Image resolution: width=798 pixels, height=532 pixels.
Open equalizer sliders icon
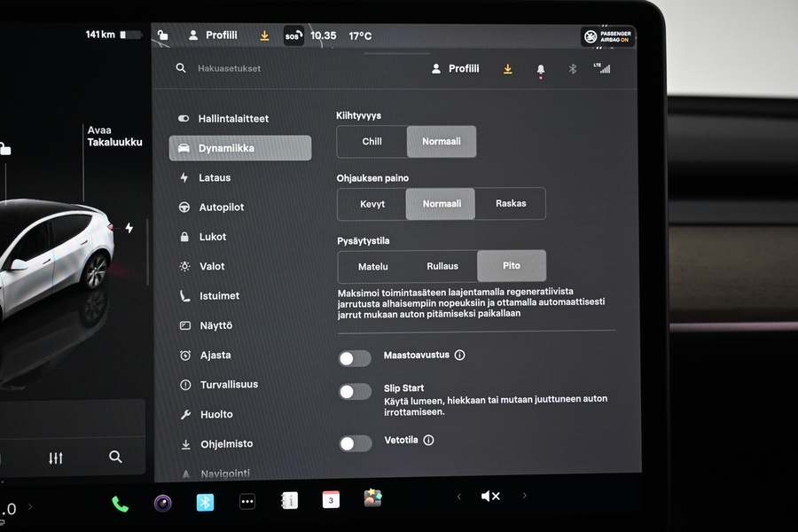click(x=56, y=458)
